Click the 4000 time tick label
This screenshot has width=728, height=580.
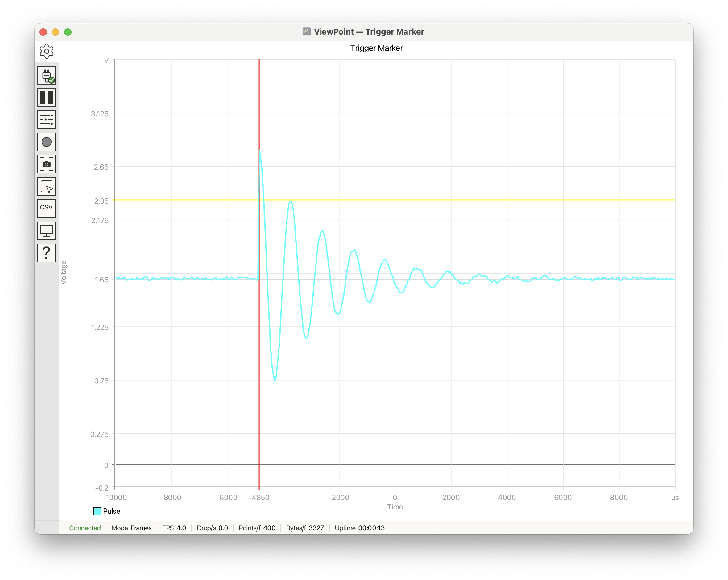pos(507,498)
